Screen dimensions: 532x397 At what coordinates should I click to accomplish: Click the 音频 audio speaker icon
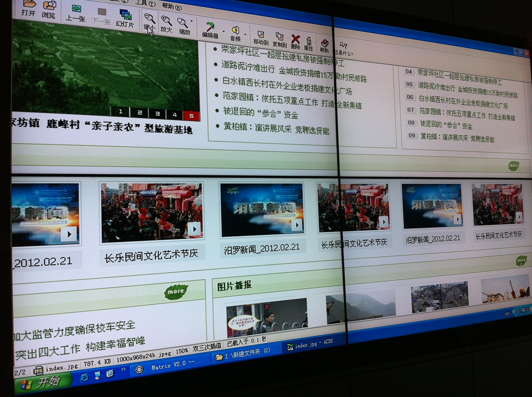pos(235,30)
